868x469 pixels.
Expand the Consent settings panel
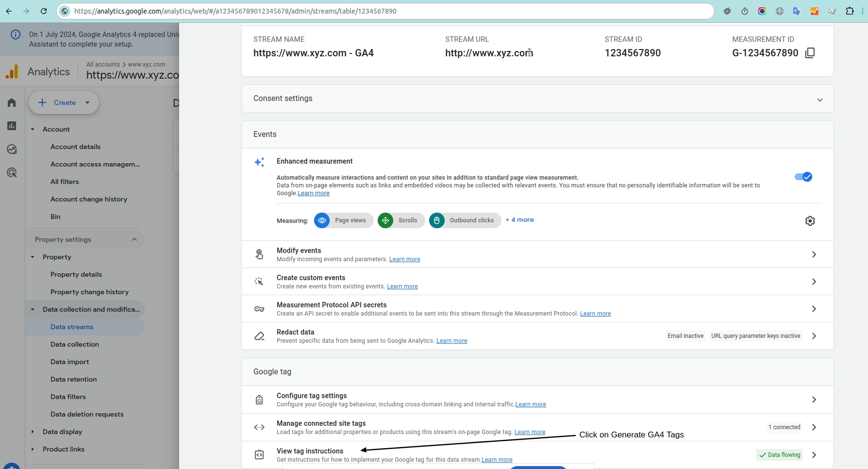pyautogui.click(x=819, y=100)
